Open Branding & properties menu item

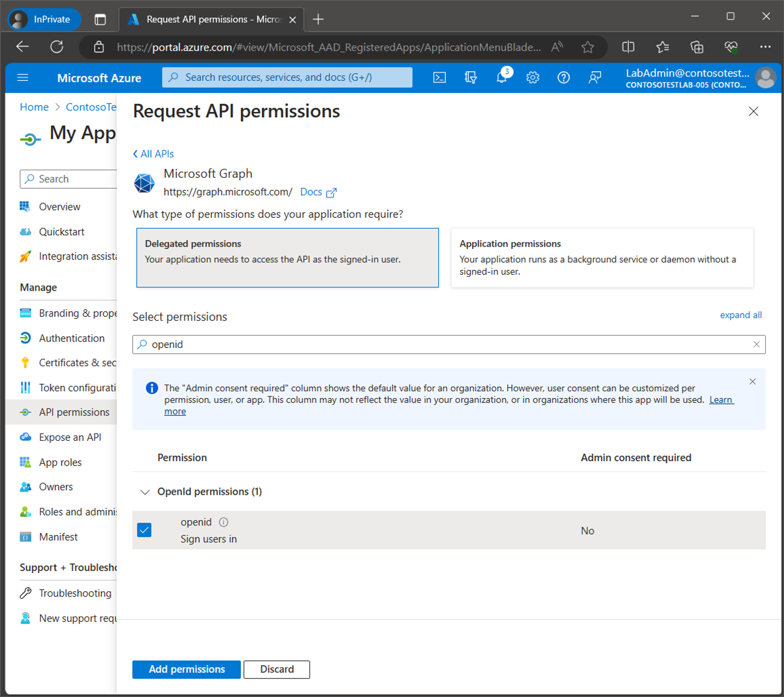pyautogui.click(x=68, y=314)
